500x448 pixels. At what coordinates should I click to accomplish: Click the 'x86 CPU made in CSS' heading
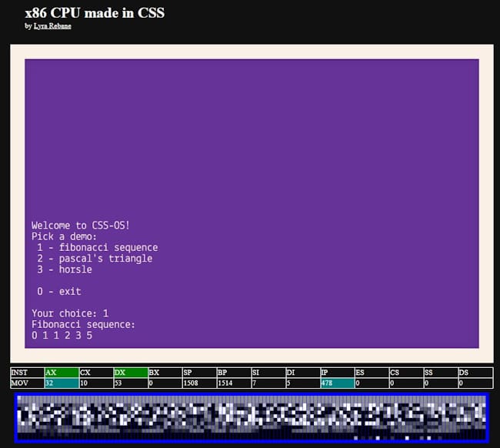(95, 13)
